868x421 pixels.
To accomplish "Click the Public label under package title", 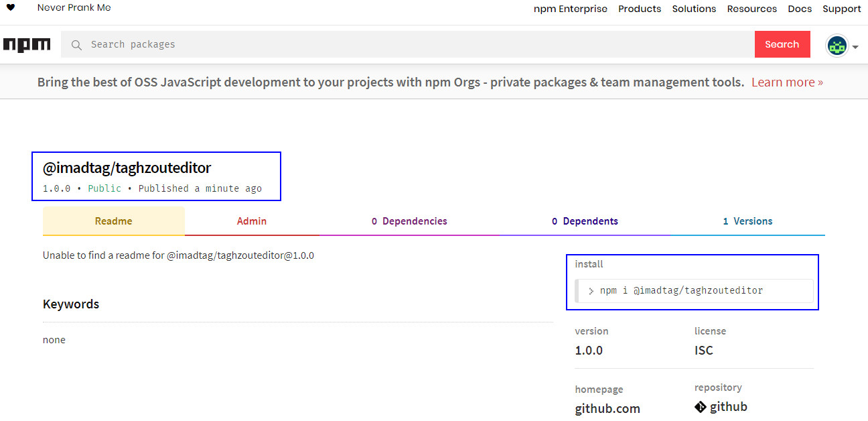I will point(104,188).
